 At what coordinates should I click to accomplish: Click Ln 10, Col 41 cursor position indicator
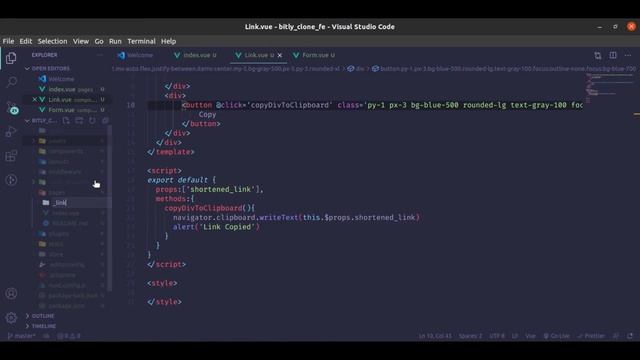435,336
